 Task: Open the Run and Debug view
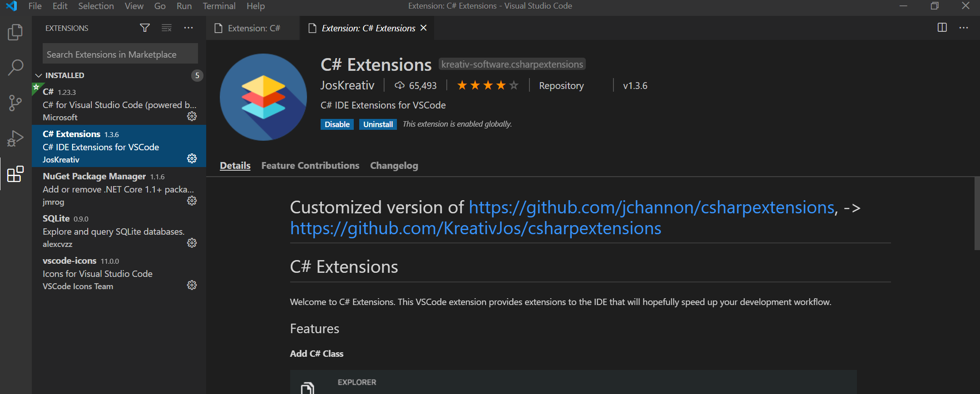coord(15,138)
